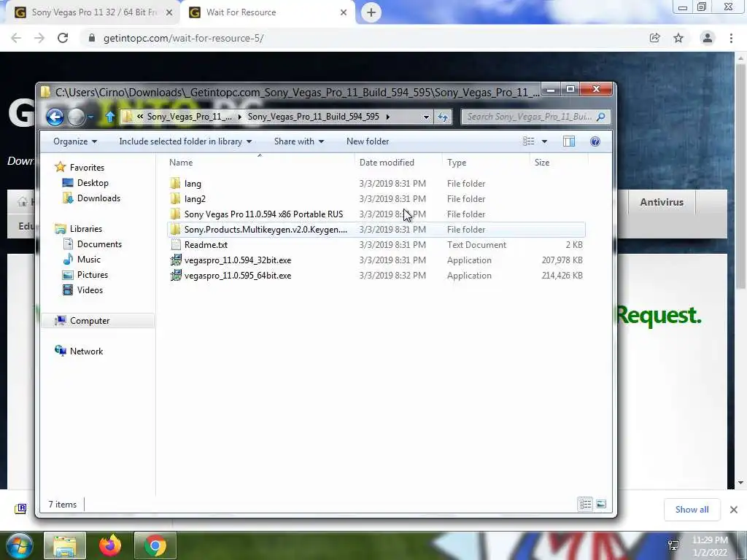Go back in Chrome browser
Viewport: 747px width, 560px height.
pyautogui.click(x=16, y=38)
